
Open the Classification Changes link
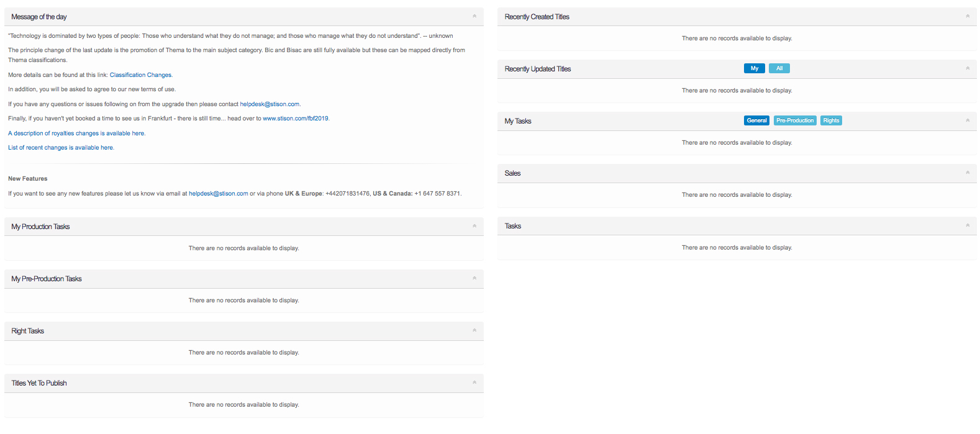140,75
